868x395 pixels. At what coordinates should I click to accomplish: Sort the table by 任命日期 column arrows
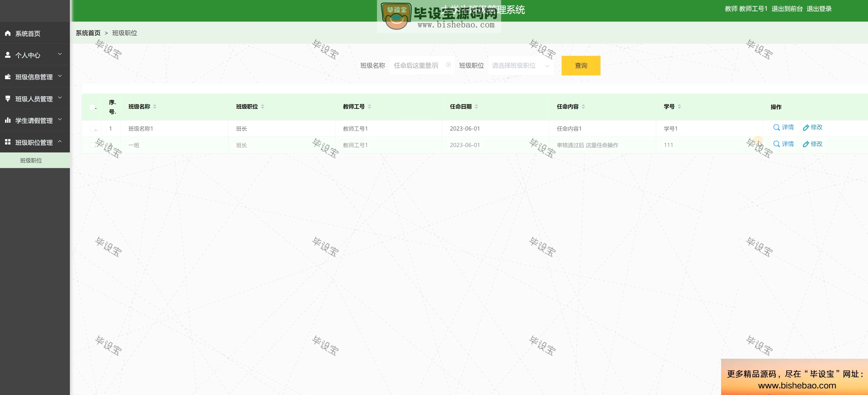coord(476,107)
